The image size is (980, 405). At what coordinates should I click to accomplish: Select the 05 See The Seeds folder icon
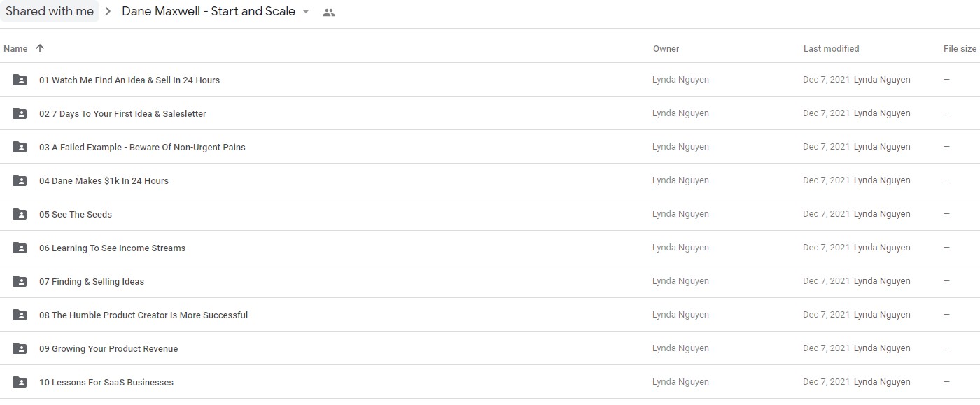20,214
